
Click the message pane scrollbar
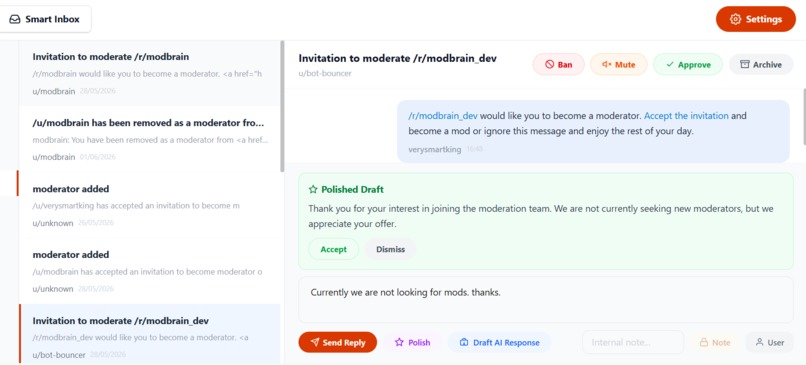coord(803,116)
